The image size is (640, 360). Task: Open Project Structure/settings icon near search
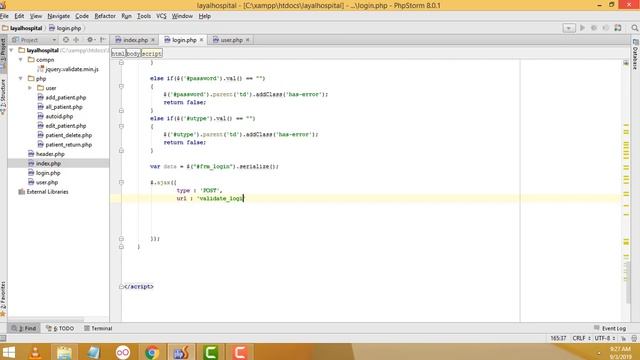[x=618, y=28]
